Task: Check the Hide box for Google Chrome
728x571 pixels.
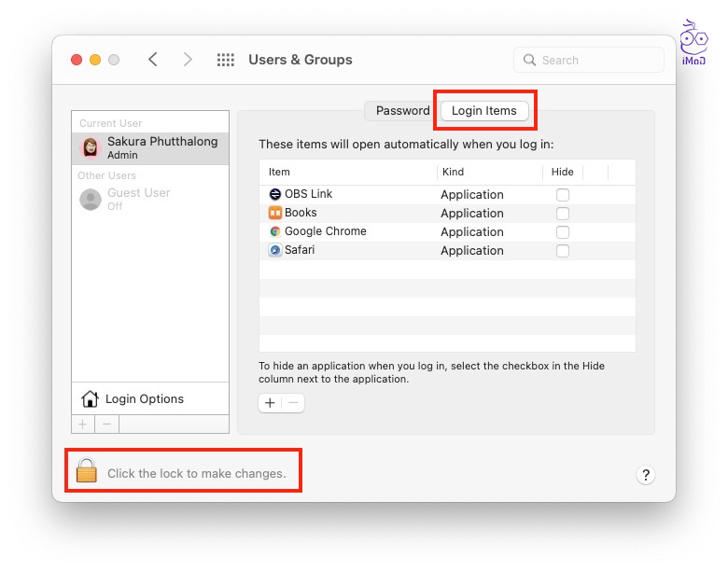Action: click(563, 232)
